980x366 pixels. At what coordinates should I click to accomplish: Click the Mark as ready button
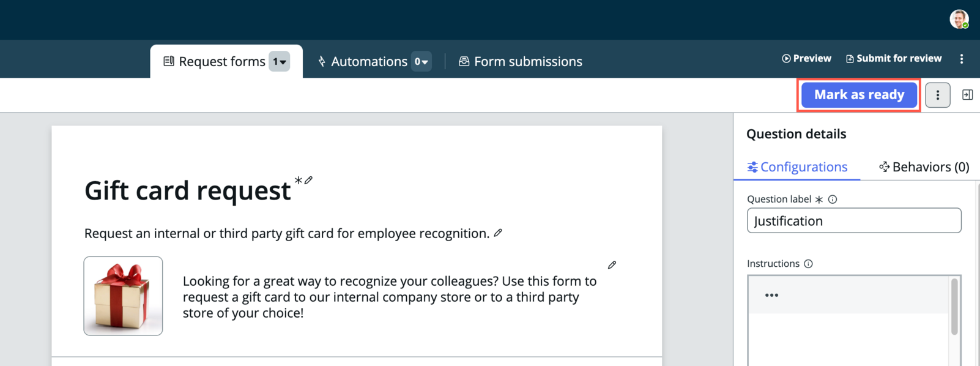coord(859,95)
